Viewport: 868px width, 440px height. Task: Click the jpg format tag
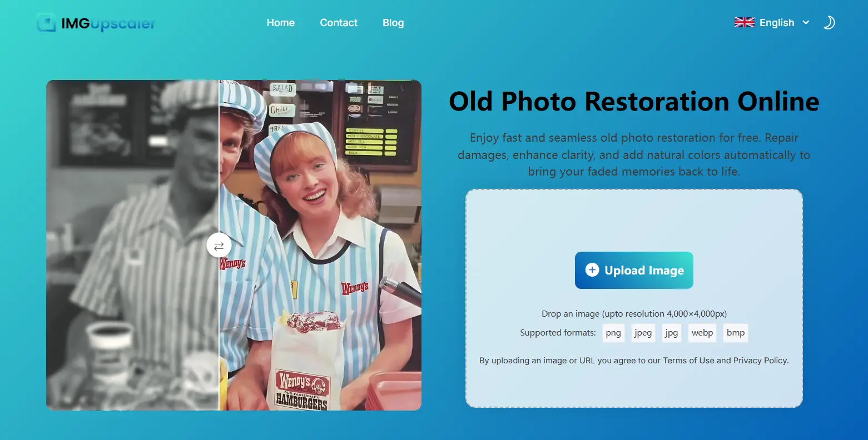pyautogui.click(x=672, y=333)
